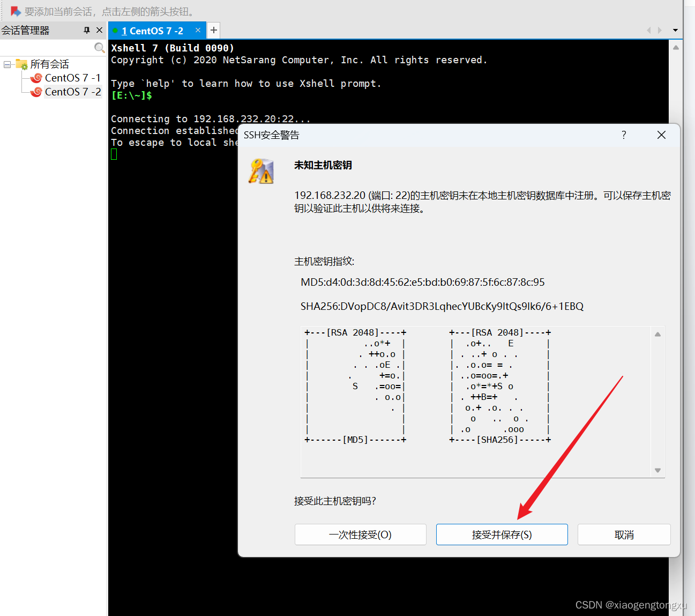Click the 一次性接受(O) accept once button
The height and width of the screenshot is (616, 695).
tap(360, 535)
